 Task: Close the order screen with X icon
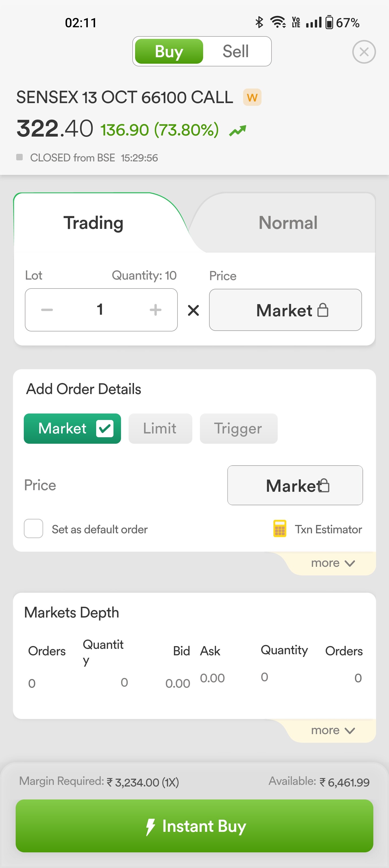click(364, 52)
